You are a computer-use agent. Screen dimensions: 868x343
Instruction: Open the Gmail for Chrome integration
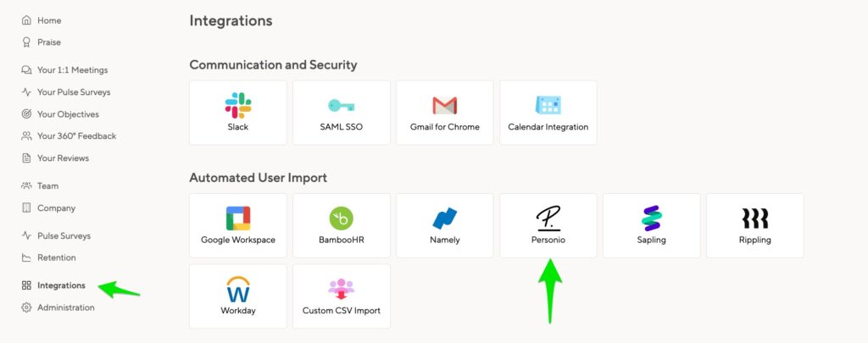(444, 113)
